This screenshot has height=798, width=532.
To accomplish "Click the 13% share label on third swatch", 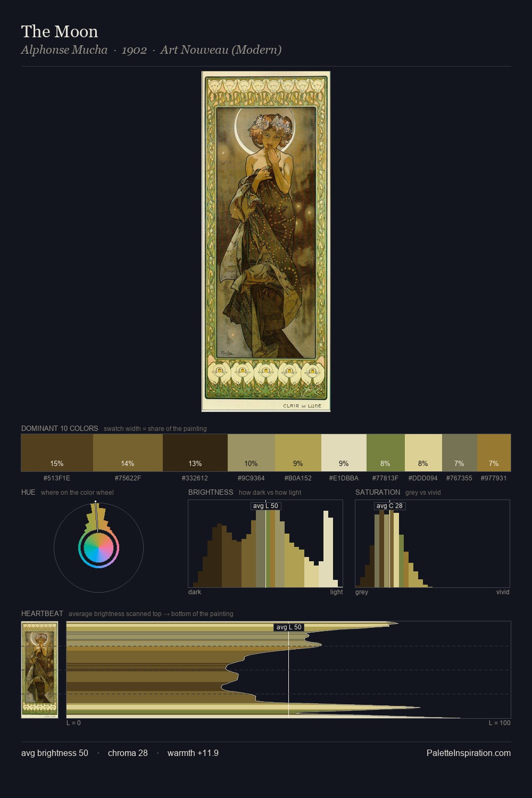I will [195, 464].
